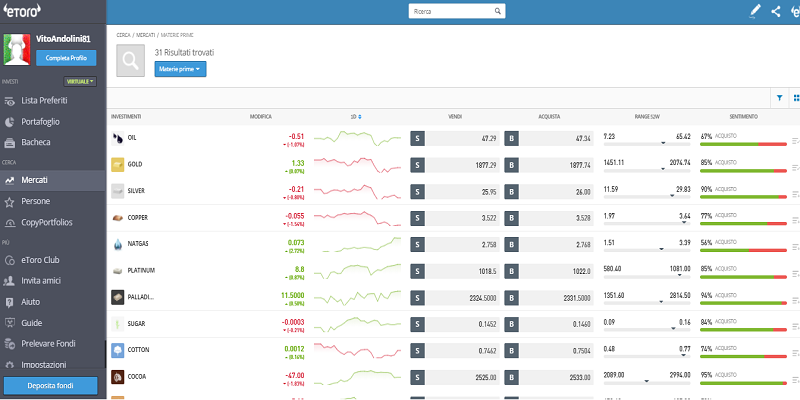Viewport: 800px width, 400px height.
Task: Click the Aiuto help icon
Action: [x=9, y=302]
